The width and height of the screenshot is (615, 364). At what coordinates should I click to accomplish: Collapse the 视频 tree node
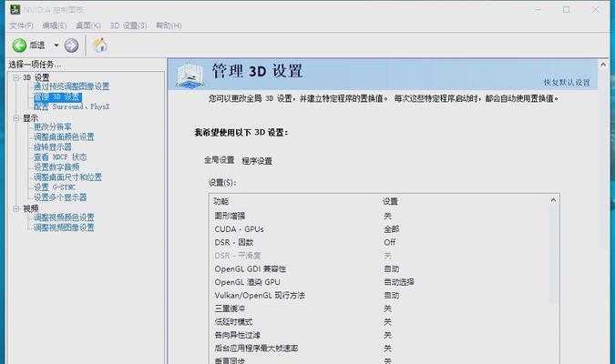pyautogui.click(x=16, y=208)
